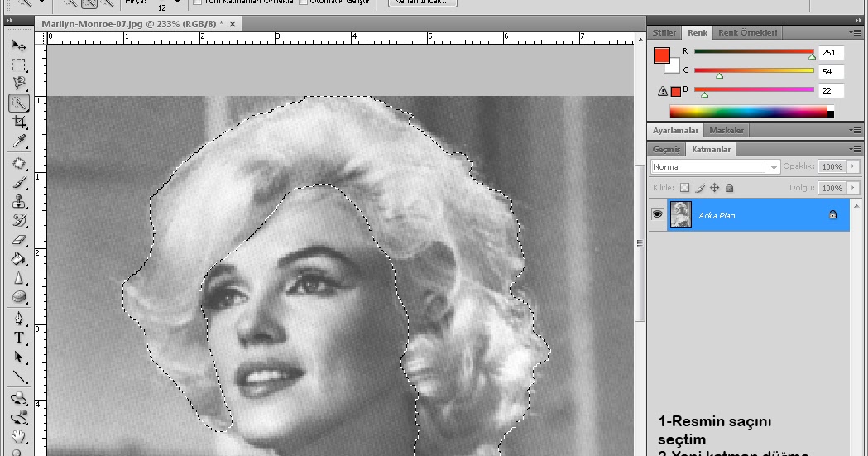Select the Hand tool
The height and width of the screenshot is (456, 868).
pos(19,437)
